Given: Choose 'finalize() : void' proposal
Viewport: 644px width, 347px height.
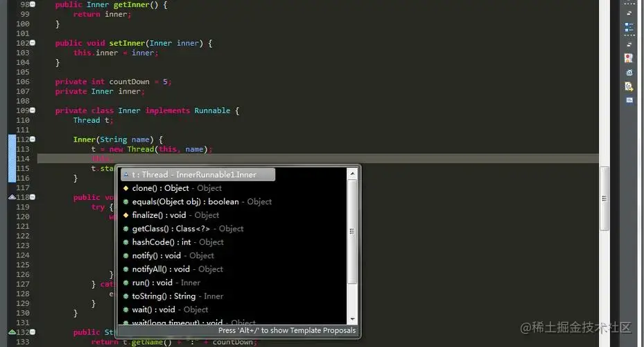Looking at the screenshot, I should point(234,215).
